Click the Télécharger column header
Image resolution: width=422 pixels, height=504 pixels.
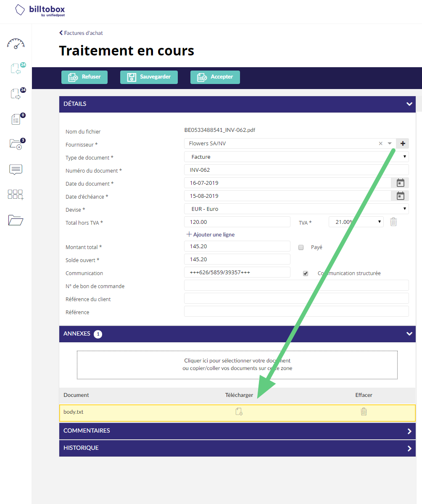click(x=239, y=395)
